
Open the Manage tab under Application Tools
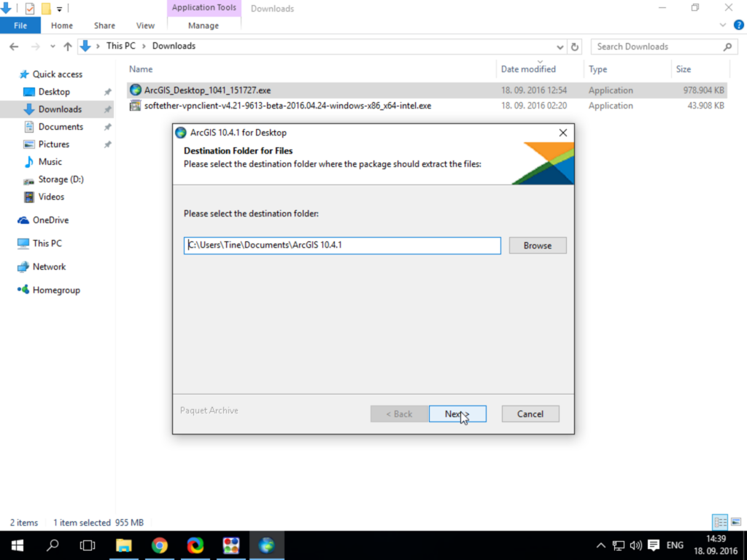pyautogui.click(x=204, y=26)
